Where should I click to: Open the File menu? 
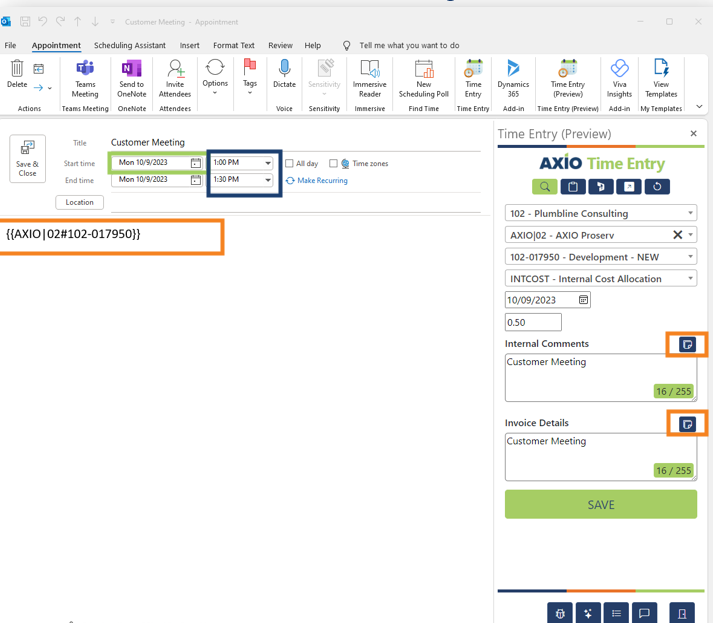pos(10,45)
